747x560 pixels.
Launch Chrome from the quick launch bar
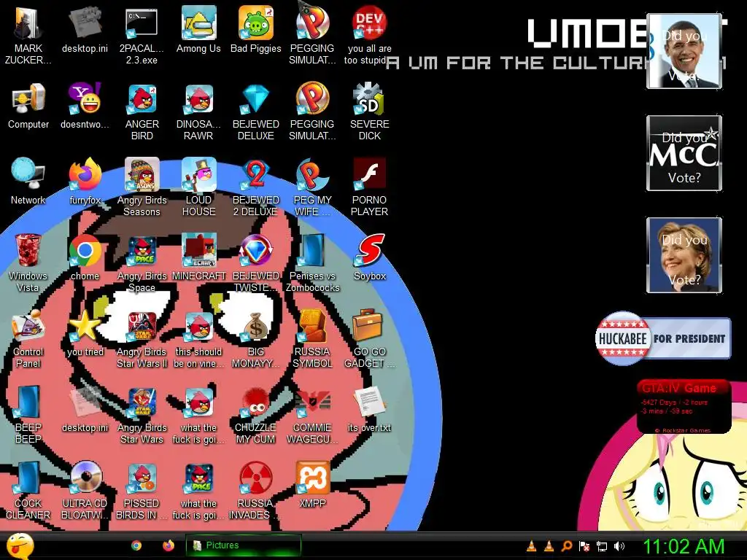pyautogui.click(x=136, y=545)
